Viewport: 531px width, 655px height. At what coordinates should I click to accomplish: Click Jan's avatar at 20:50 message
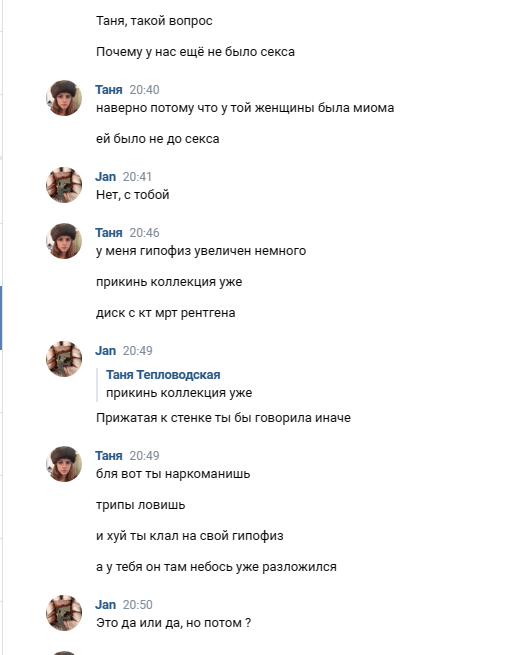pyautogui.click(x=64, y=613)
